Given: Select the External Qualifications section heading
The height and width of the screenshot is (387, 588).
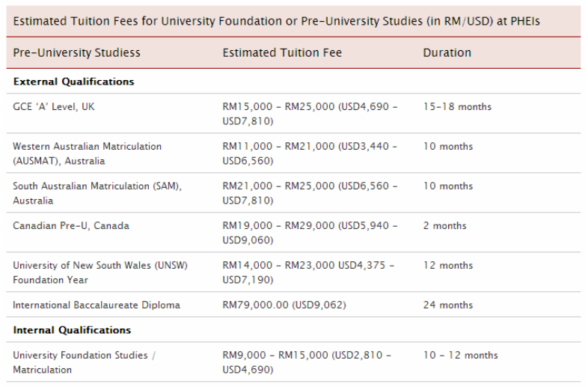Looking at the screenshot, I should click(x=73, y=82).
